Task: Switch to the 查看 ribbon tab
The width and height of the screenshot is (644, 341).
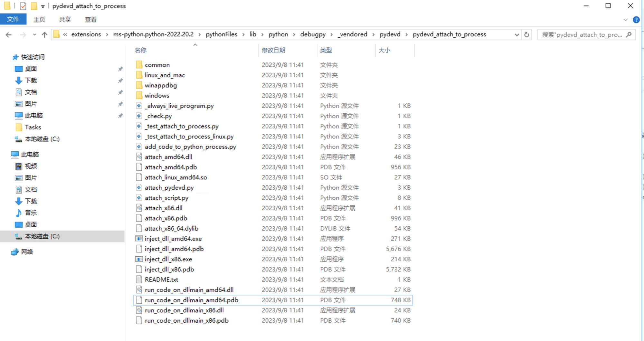Action: (90, 20)
